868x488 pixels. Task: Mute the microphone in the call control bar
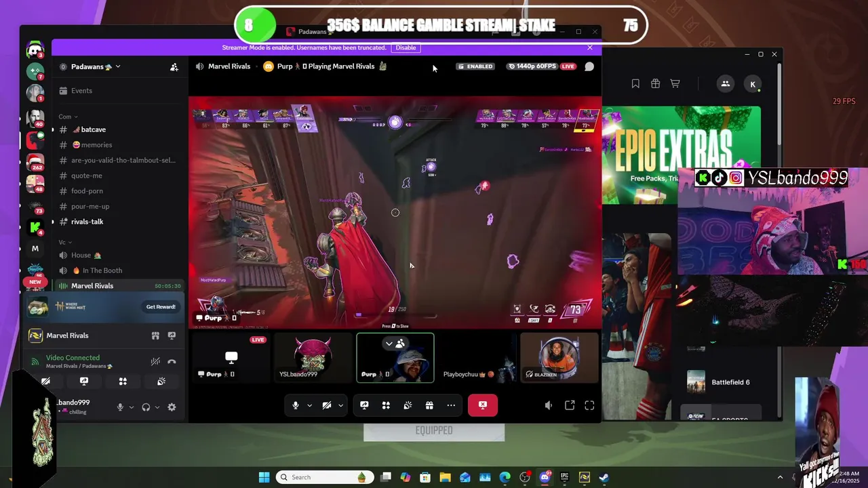pyautogui.click(x=296, y=405)
